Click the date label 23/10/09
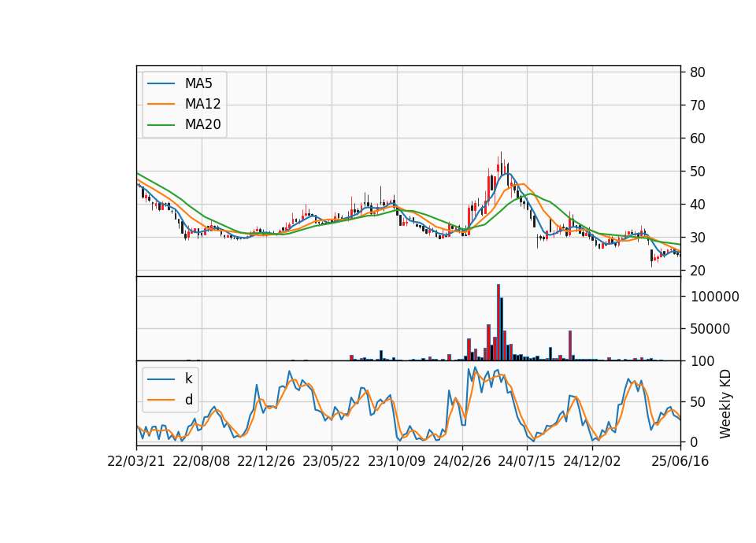This screenshot has height=543, width=756. (x=397, y=462)
